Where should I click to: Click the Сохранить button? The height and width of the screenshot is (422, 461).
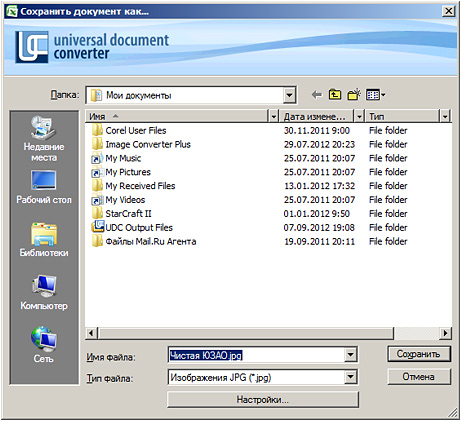point(419,354)
